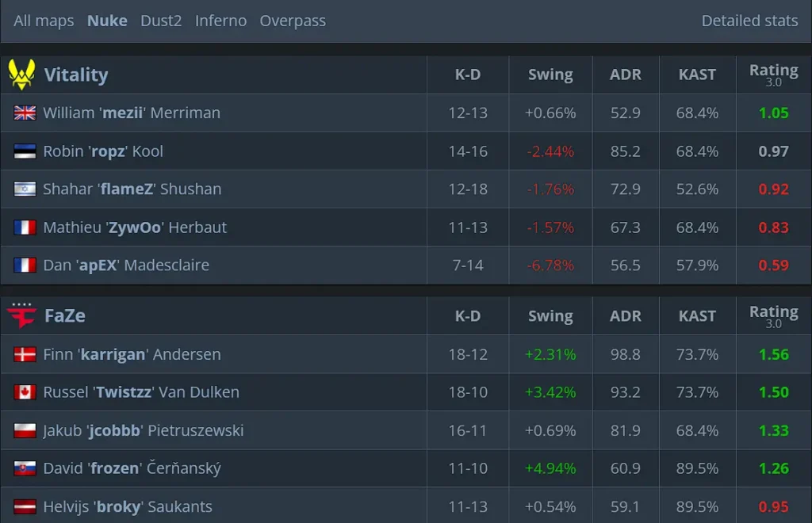Click the Israeli flag beside flameZ
The height and width of the screenshot is (523, 812).
[25, 189]
